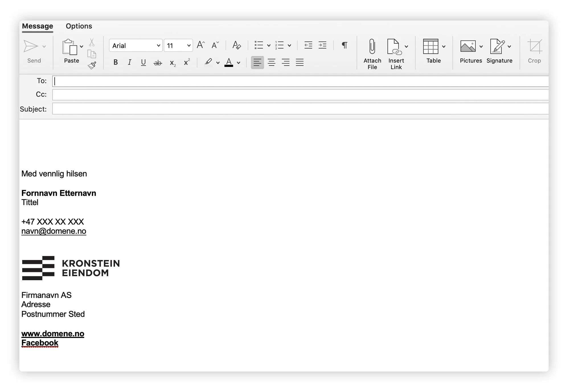Click the Attach File paperclip icon
This screenshot has width=568, height=392.
pos(372,47)
